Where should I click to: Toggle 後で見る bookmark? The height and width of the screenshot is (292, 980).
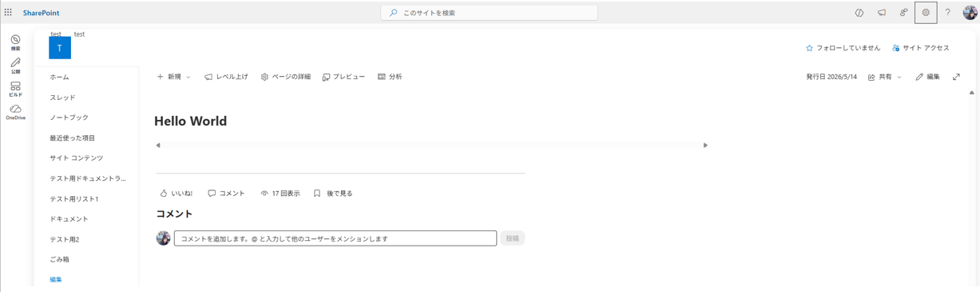332,194
